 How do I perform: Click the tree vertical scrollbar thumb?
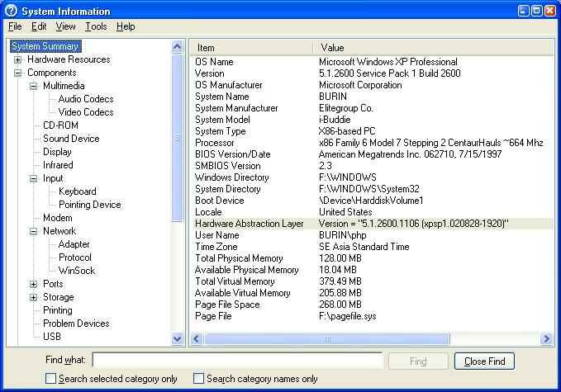pos(177,138)
